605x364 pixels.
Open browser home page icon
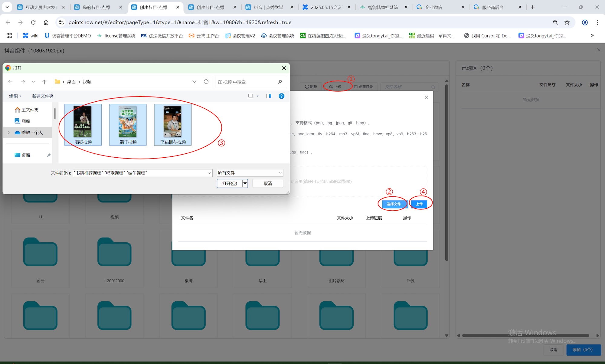(46, 22)
